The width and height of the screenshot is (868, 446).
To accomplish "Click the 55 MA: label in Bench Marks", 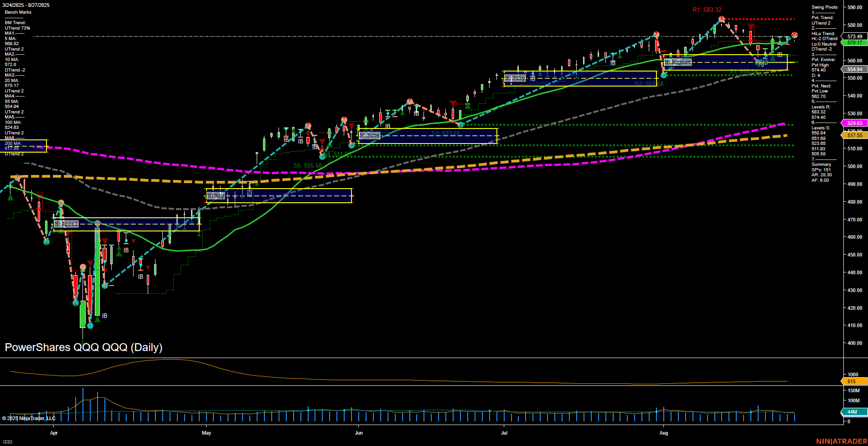I will [x=12, y=102].
